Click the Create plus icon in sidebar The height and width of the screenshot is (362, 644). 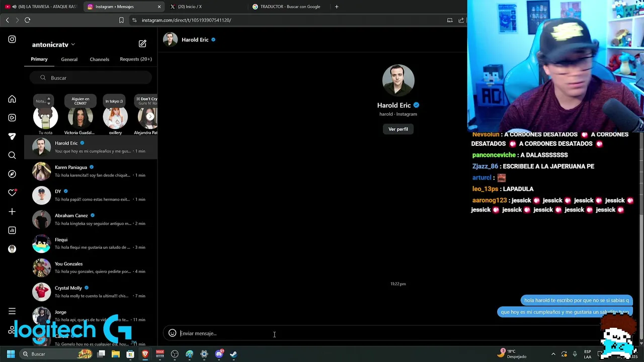12,212
